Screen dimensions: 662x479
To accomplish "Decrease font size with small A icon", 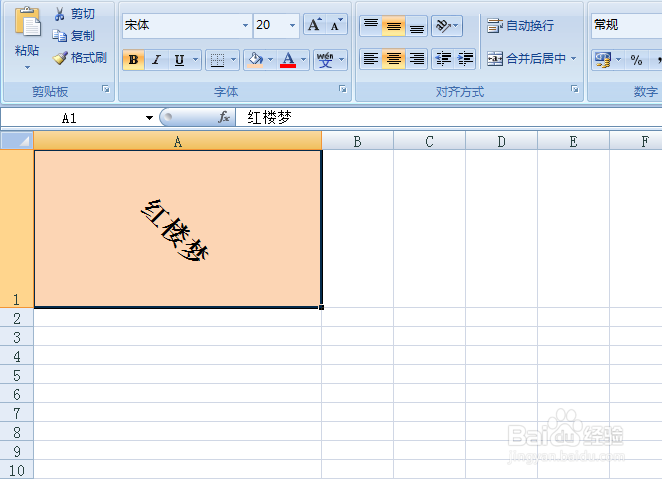I will pyautogui.click(x=336, y=25).
